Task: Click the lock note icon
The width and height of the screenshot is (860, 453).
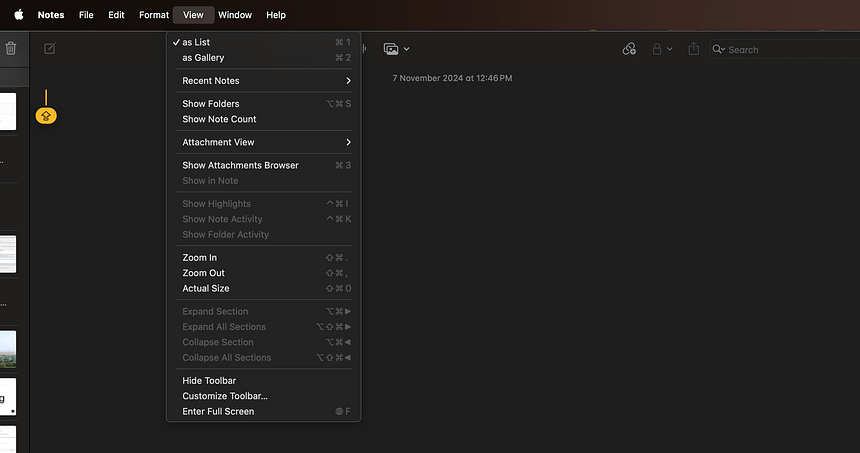Action: [x=657, y=49]
